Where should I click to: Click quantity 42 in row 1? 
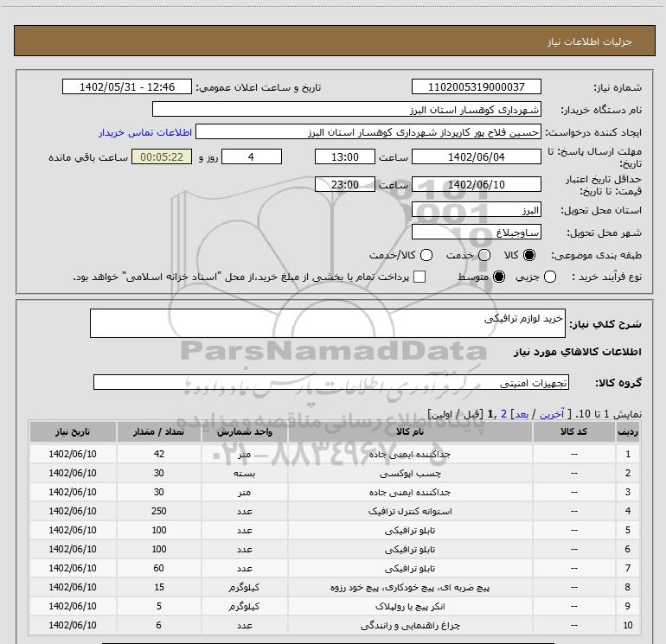[x=159, y=454]
